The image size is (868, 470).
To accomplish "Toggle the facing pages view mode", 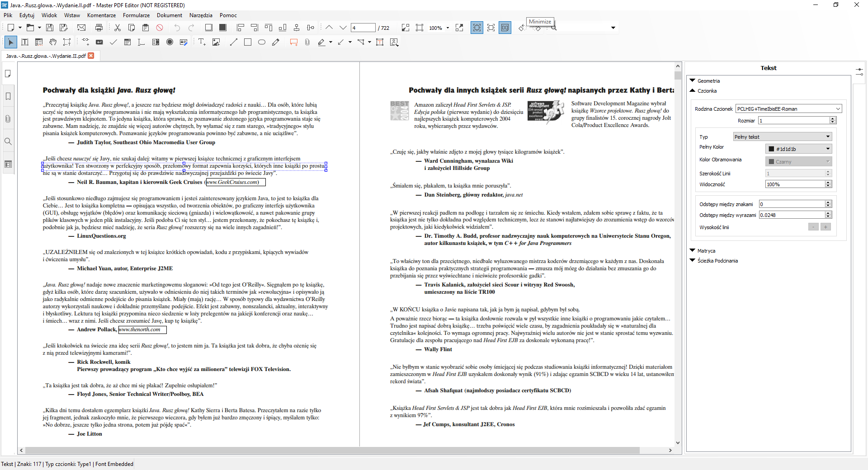I will click(x=505, y=28).
